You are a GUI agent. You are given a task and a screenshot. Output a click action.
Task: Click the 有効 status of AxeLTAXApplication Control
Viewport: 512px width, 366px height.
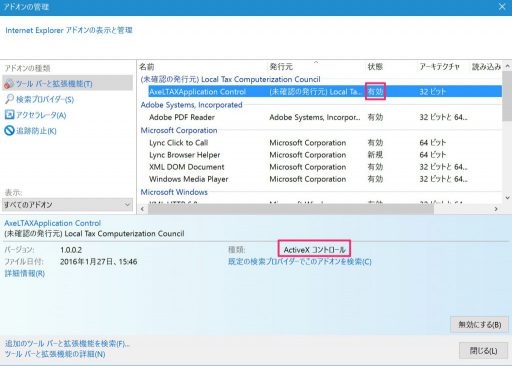point(375,91)
